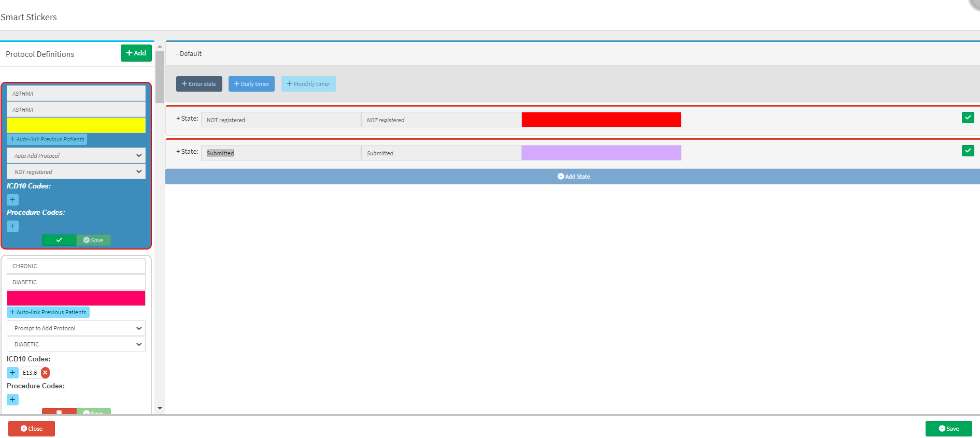This screenshot has height=438, width=980.
Task: Toggle checkbox for NOT registered state
Action: [x=968, y=118]
